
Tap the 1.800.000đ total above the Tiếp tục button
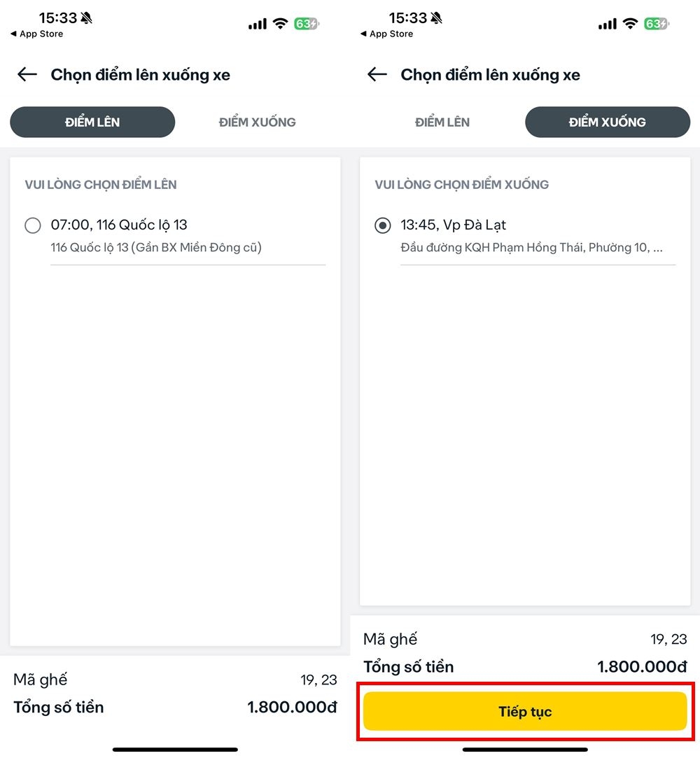click(x=642, y=667)
